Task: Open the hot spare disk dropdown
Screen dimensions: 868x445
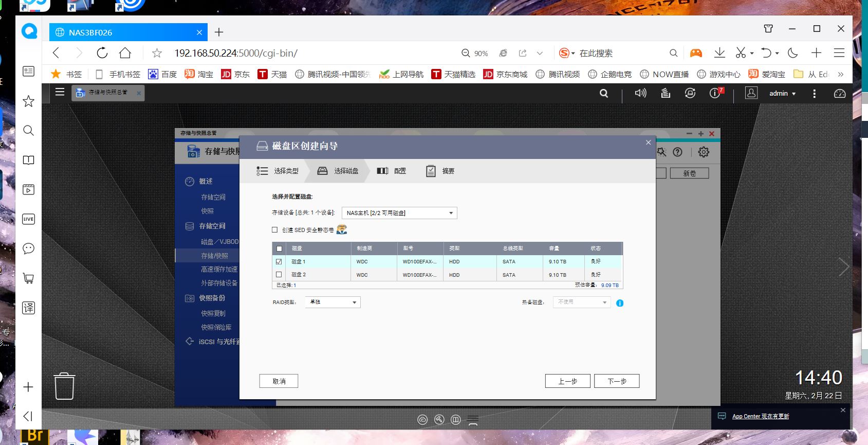Action: click(x=582, y=302)
